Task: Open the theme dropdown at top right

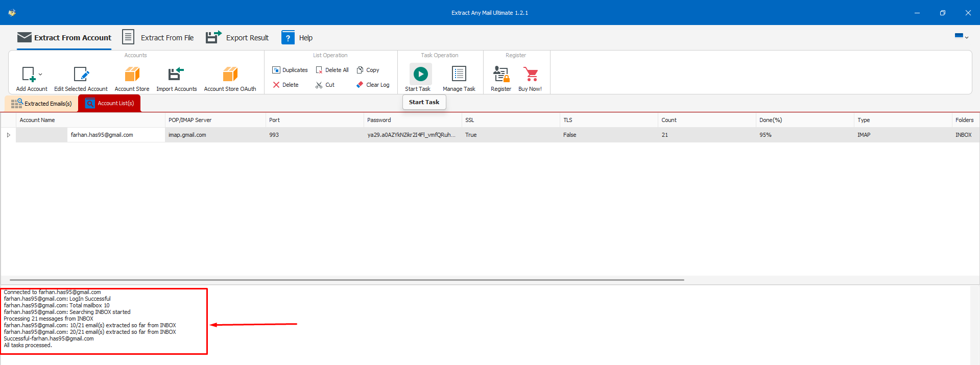Action: 961,37
